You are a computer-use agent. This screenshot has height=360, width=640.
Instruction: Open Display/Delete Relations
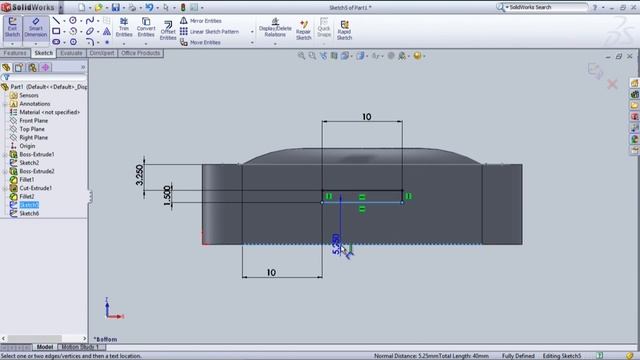275,27
